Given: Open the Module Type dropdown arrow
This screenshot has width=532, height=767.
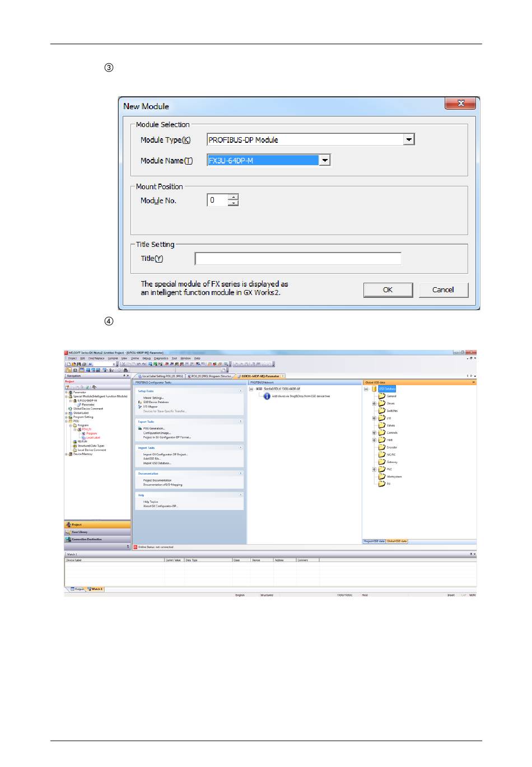Looking at the screenshot, I should [x=409, y=139].
